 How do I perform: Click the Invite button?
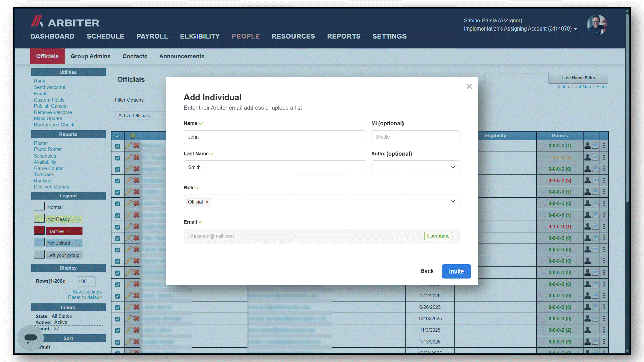(456, 271)
